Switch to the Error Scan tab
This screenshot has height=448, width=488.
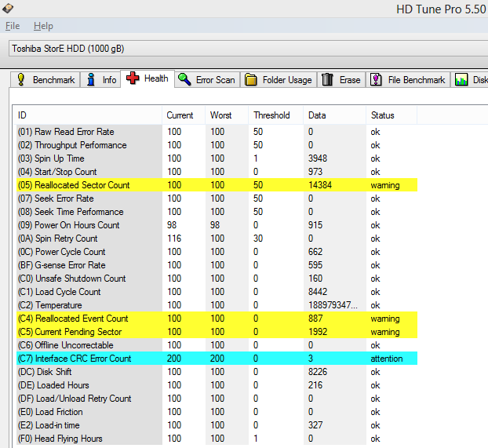[207, 80]
